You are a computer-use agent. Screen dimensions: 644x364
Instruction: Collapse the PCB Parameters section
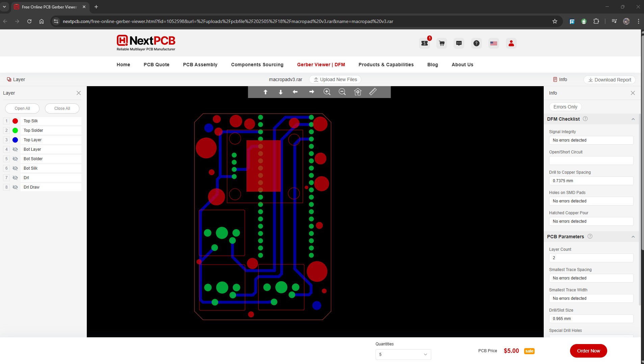tap(633, 237)
